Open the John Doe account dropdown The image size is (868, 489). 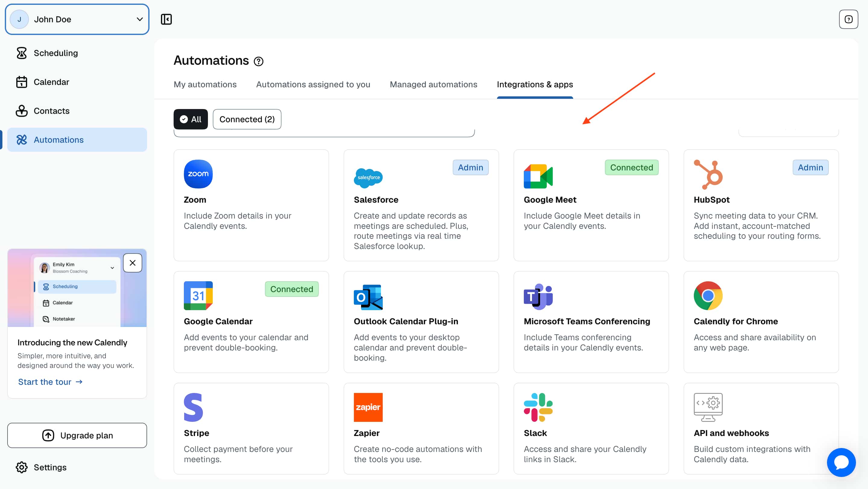[x=77, y=19]
